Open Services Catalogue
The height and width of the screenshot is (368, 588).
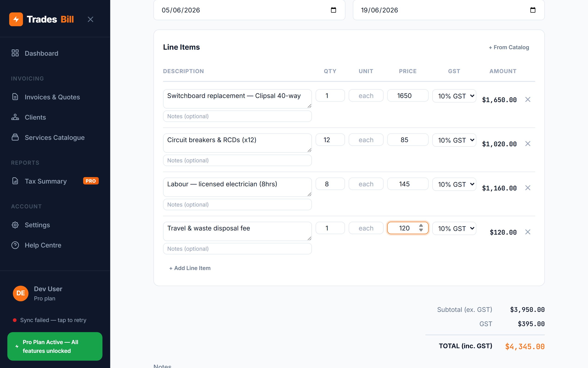coord(55,138)
